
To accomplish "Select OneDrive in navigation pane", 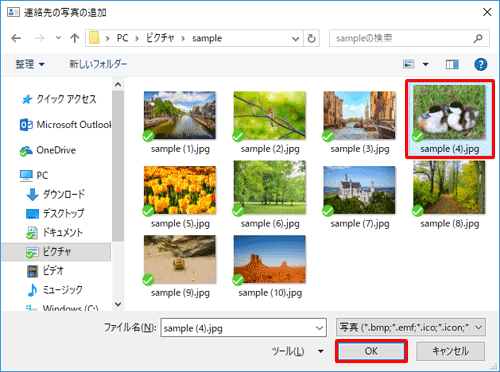I will [x=56, y=150].
